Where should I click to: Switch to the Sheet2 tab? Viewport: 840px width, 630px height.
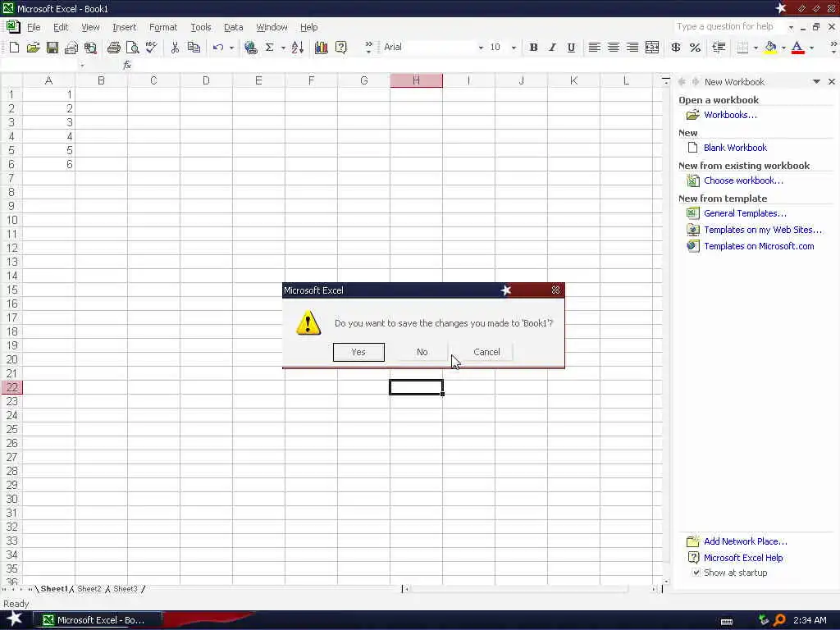(89, 589)
